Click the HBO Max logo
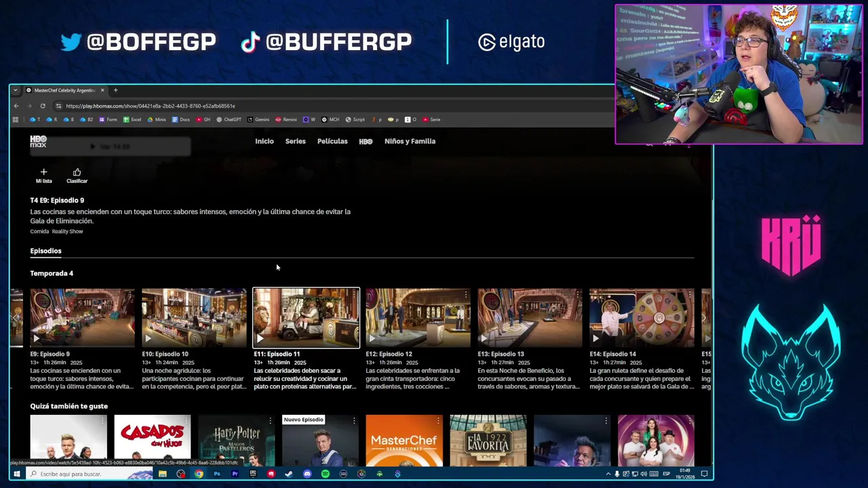The image size is (868, 488). pyautogui.click(x=38, y=141)
